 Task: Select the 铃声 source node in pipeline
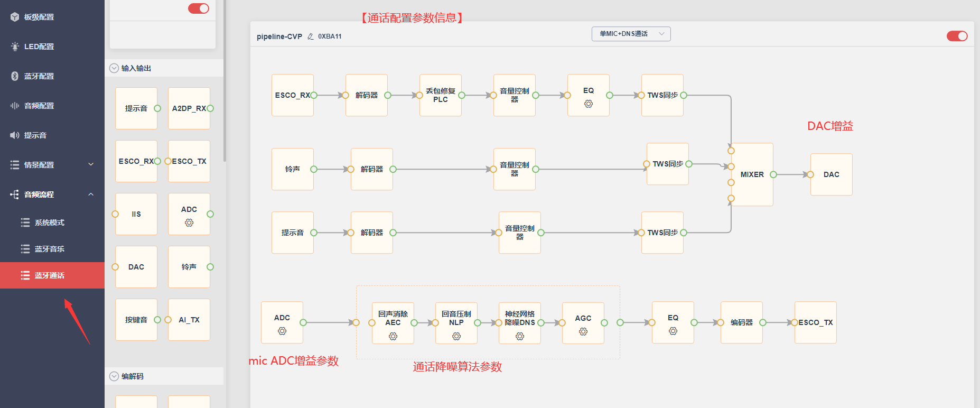[293, 169]
